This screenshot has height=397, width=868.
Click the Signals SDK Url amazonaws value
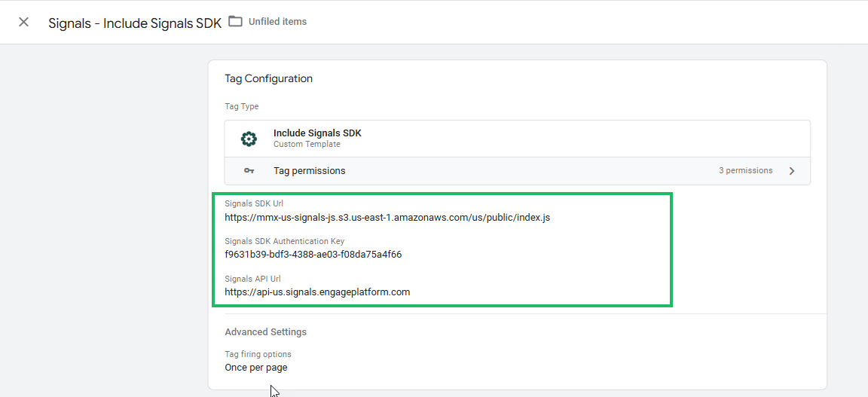[387, 218]
